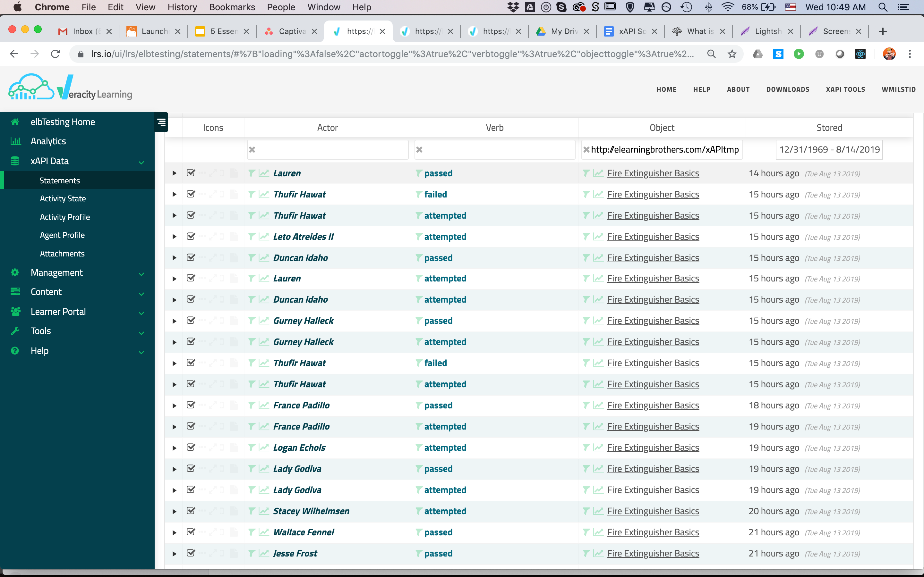The height and width of the screenshot is (577, 924).
Task: Click the sidebar collapse menu icon
Action: tap(161, 122)
